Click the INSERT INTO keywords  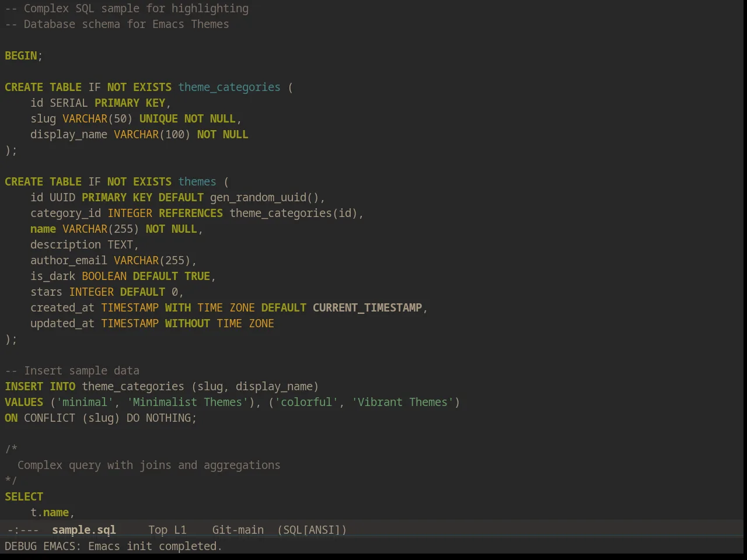point(40,386)
